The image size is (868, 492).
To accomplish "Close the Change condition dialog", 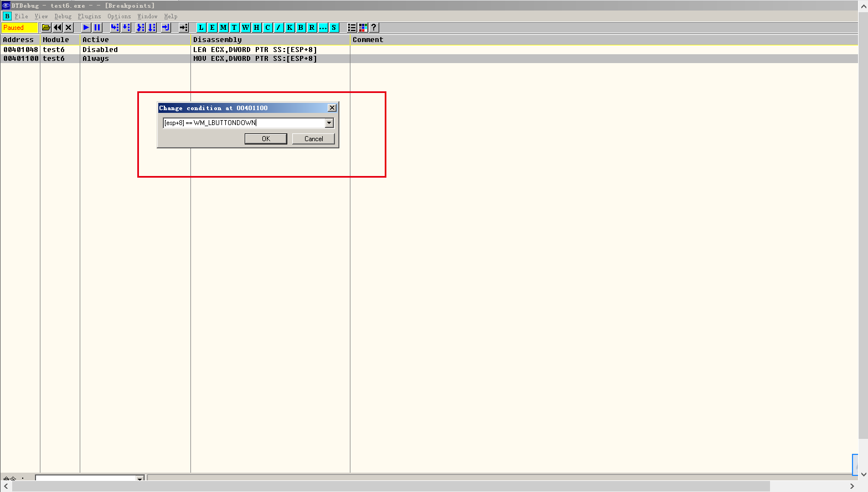I will [332, 108].
